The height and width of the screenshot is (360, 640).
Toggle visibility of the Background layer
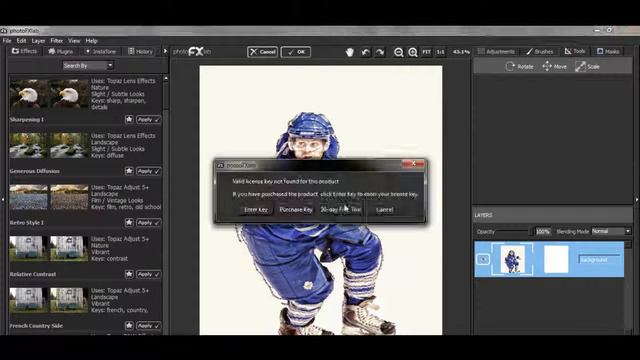(x=483, y=259)
